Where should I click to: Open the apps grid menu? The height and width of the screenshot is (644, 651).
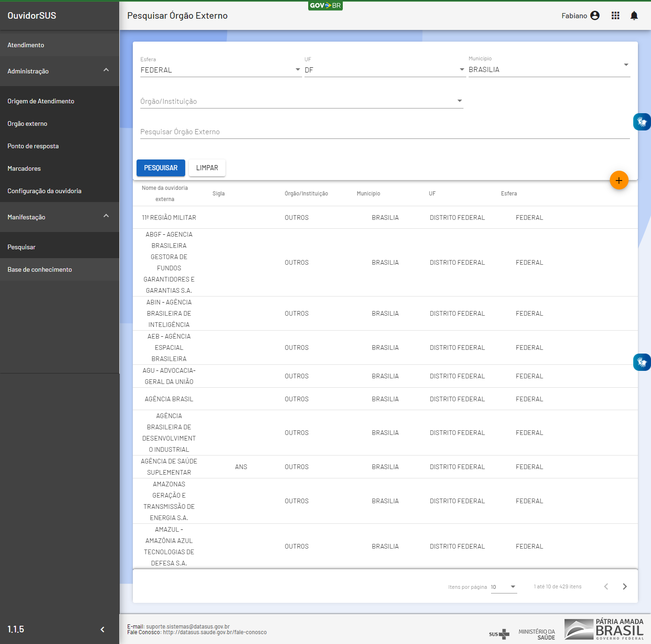[x=615, y=16]
